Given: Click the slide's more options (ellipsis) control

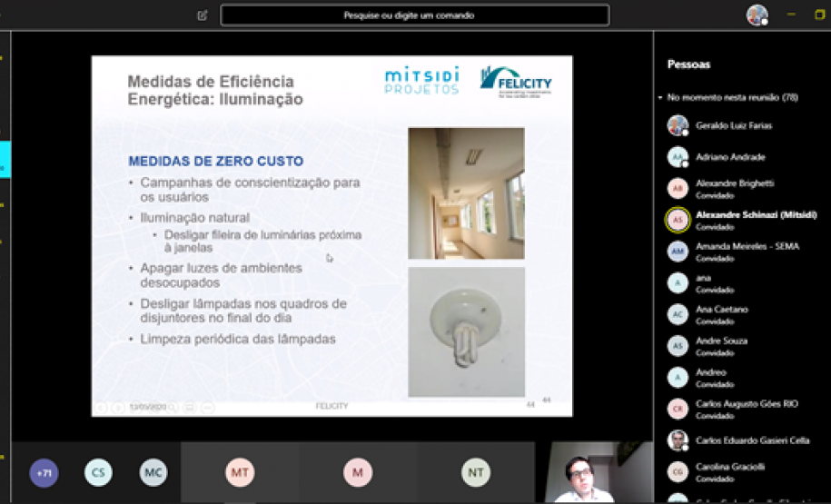Looking at the screenshot, I should (207, 408).
